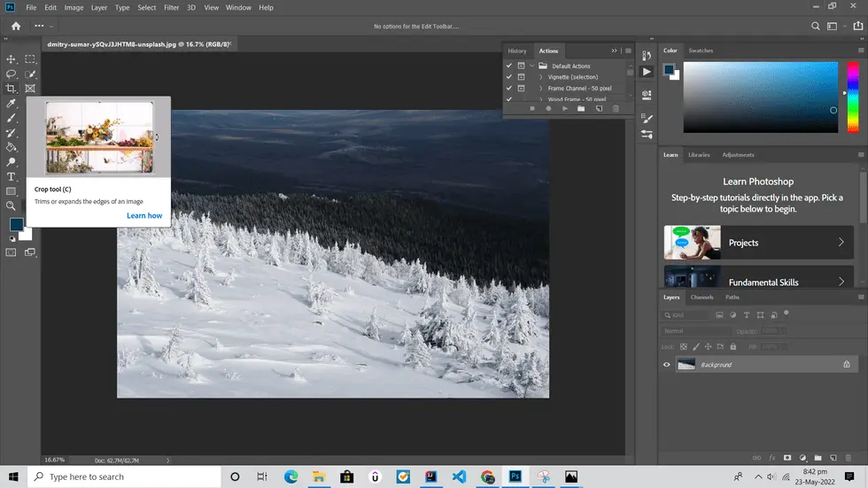Open the Fundamental Skills chevron
868x488 pixels.
click(x=841, y=282)
